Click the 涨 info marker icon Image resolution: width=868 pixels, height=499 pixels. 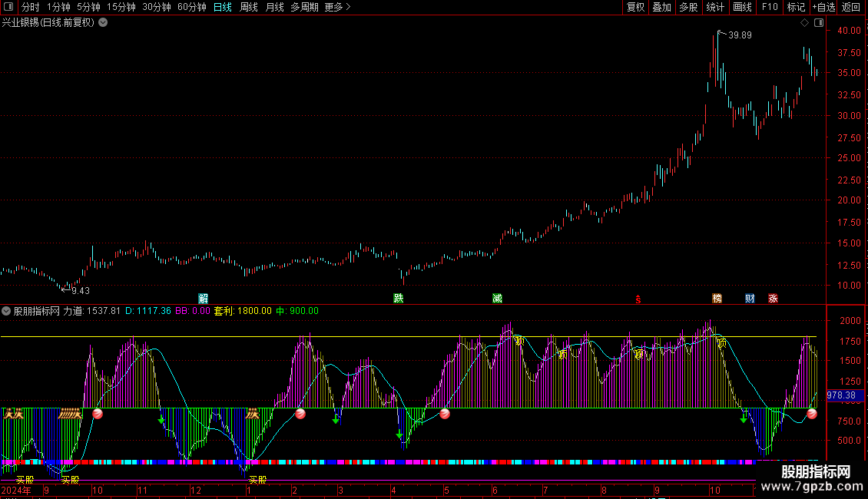pyautogui.click(x=773, y=298)
